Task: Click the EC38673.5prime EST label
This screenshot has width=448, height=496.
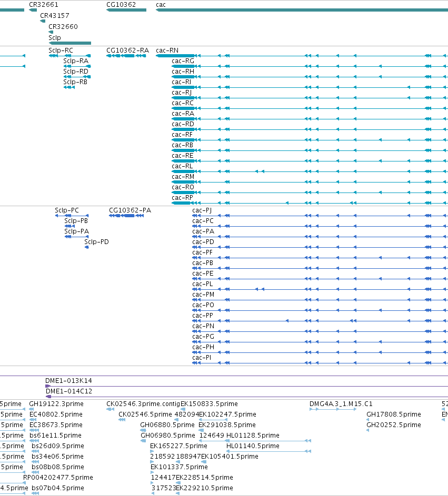Action: pyautogui.click(x=56, y=424)
